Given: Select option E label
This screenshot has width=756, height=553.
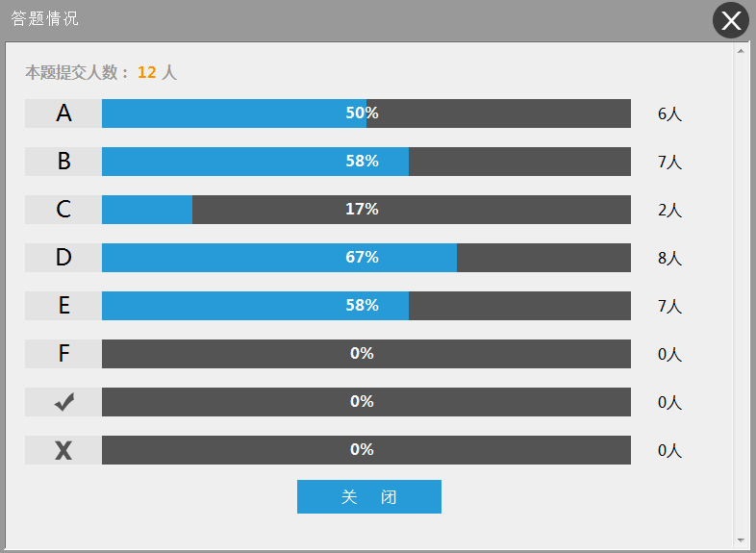Looking at the screenshot, I should [x=63, y=306].
